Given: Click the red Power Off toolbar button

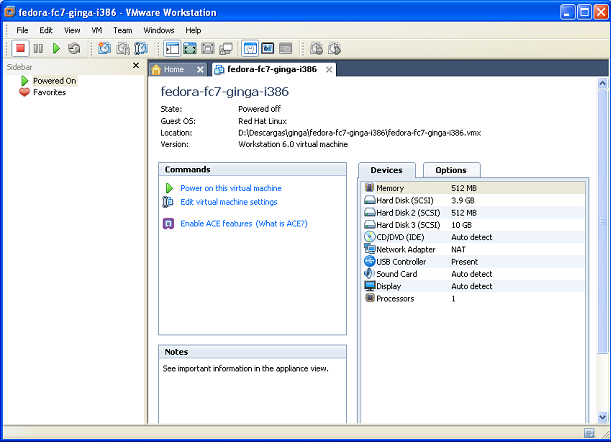Looking at the screenshot, I should pyautogui.click(x=20, y=49).
